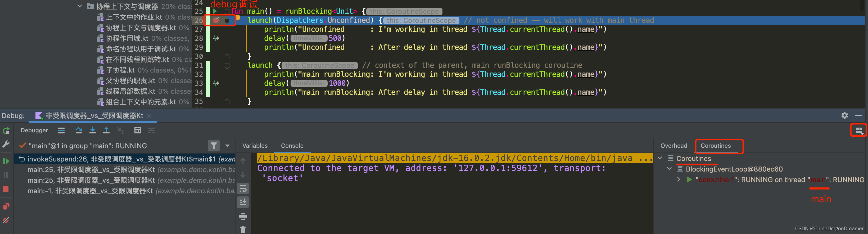Open debugger settings wrench icon
The width and height of the screenshot is (868, 234).
point(6,144)
